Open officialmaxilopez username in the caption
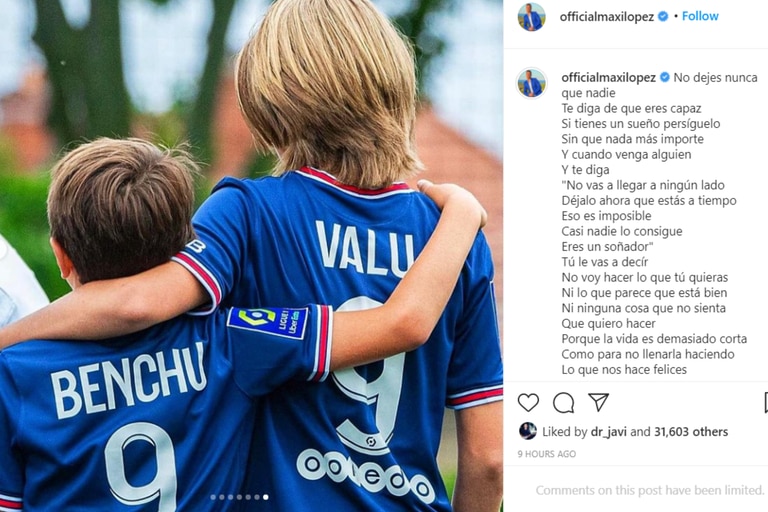Screen dimensions: 768x512 coord(608,77)
